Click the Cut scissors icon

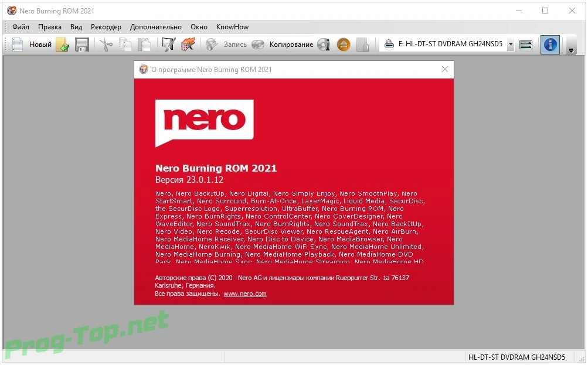pyautogui.click(x=106, y=44)
